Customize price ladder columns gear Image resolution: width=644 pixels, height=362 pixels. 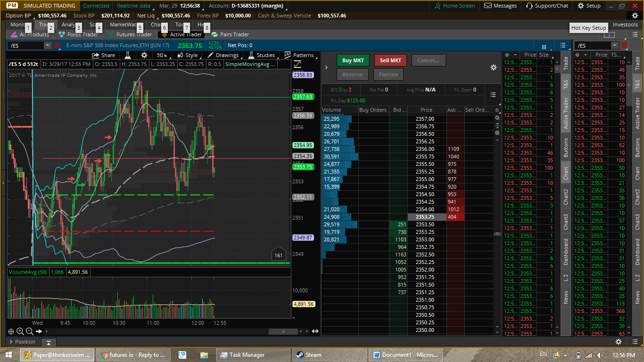497,110
